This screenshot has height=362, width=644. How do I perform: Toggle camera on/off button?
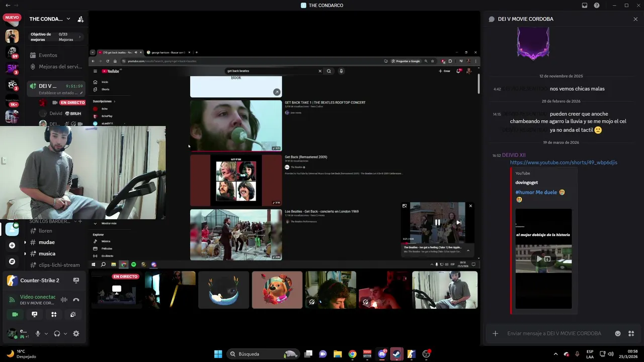pyautogui.click(x=15, y=314)
